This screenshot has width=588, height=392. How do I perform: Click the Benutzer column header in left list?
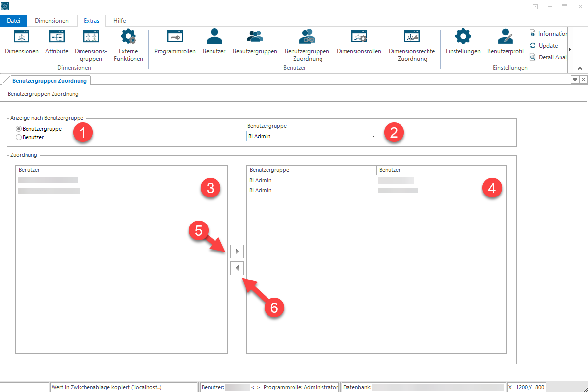coord(122,170)
